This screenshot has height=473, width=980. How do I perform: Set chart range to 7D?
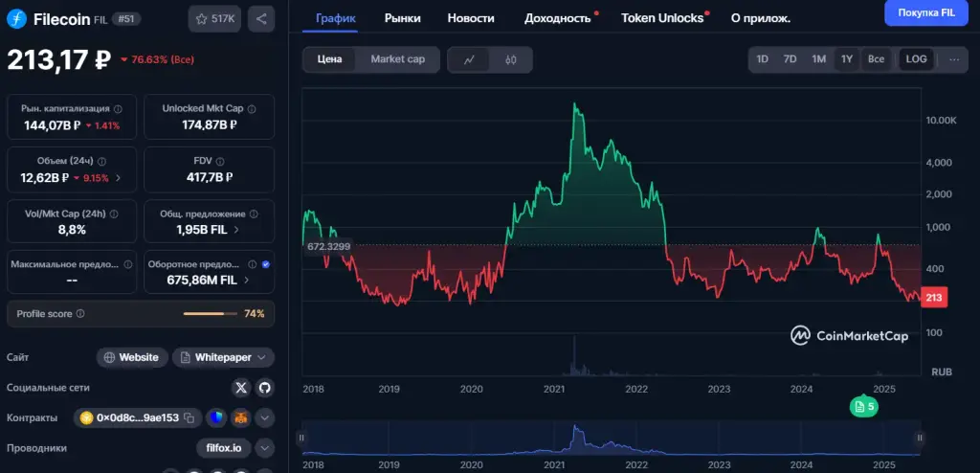point(790,59)
